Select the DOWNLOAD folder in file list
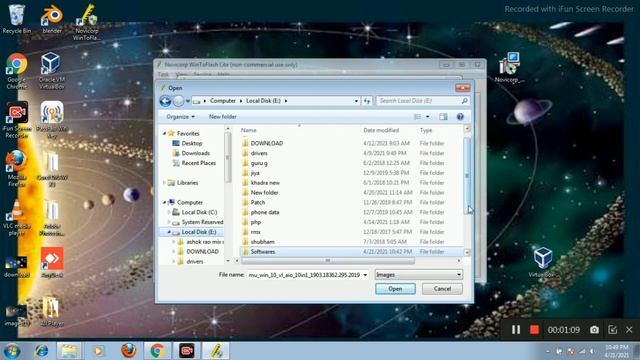This screenshot has width=640, height=360. 267,143
